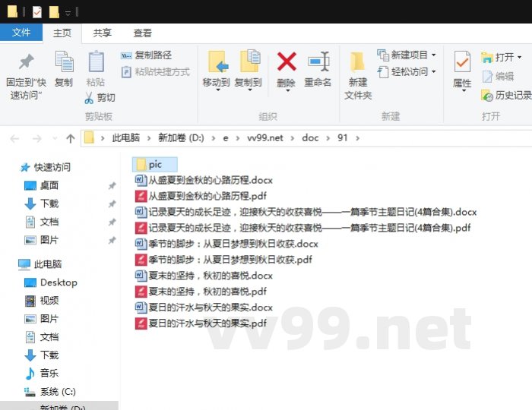Click the Open (打开) dropdown button
This screenshot has height=410, width=532.
point(502,57)
